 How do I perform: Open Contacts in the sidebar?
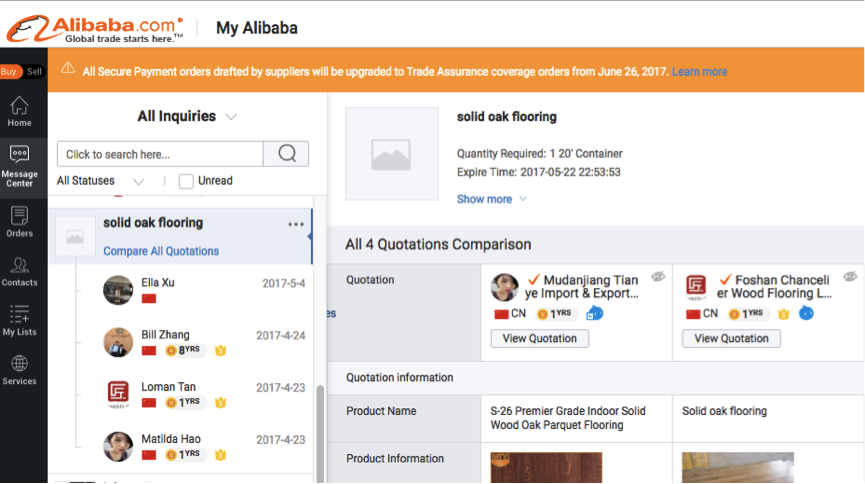[19, 272]
